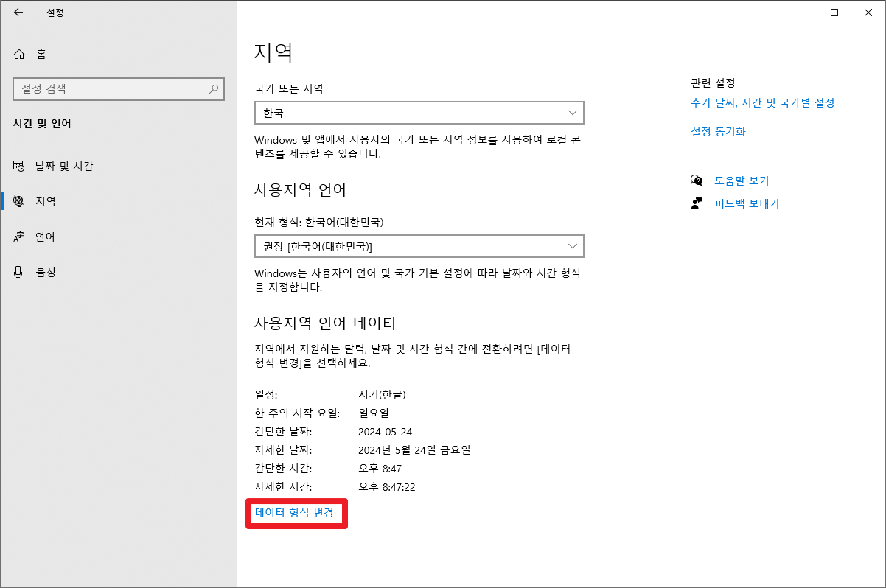Click the 사용지역 언어 heading
The height and width of the screenshot is (588, 886).
pos(300,190)
